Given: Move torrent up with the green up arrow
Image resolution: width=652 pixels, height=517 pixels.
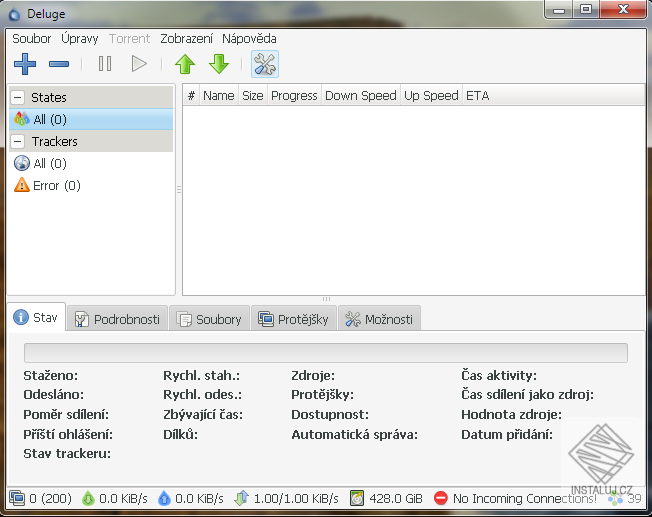Looking at the screenshot, I should [185, 64].
